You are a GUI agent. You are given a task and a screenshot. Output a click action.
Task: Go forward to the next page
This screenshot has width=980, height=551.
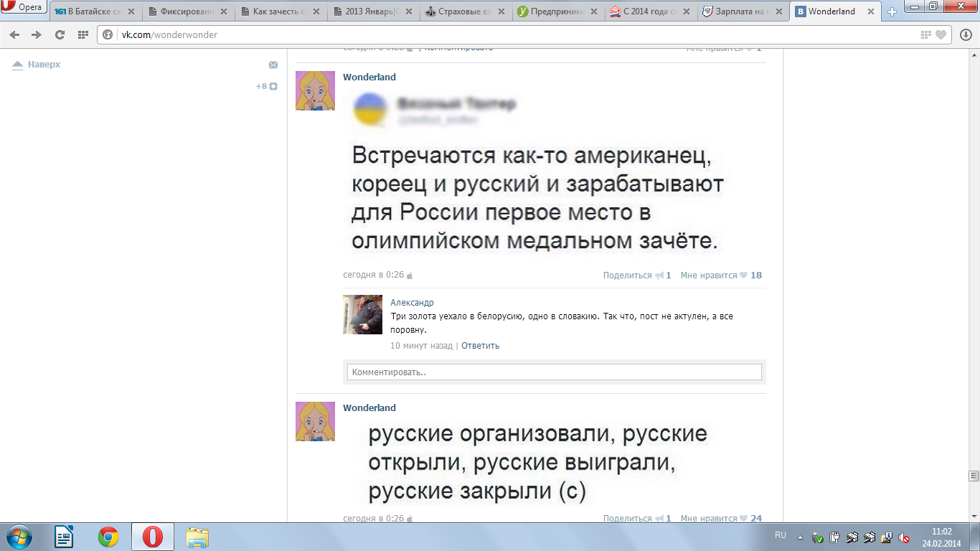(x=37, y=34)
